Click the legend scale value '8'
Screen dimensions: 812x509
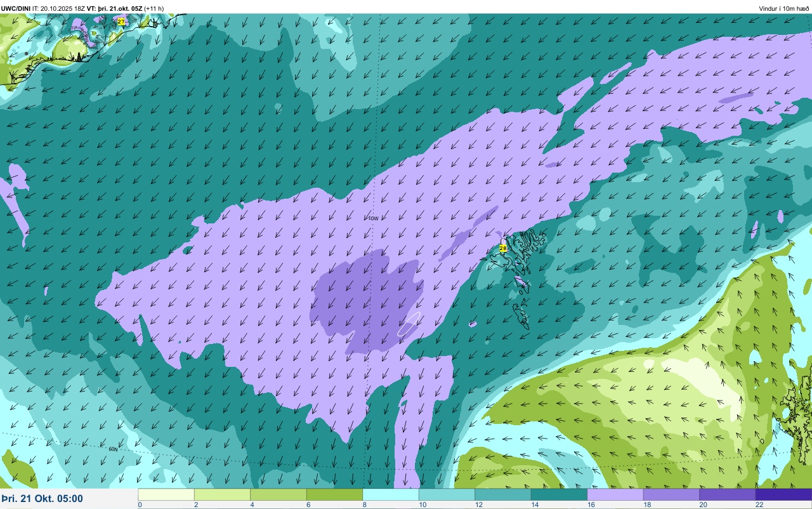[363, 505]
